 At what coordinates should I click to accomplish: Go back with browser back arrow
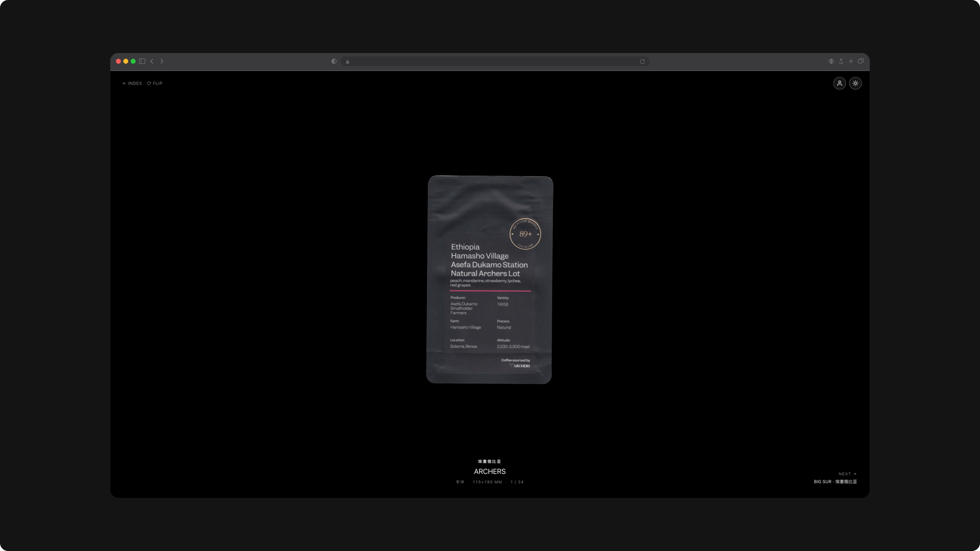point(152,61)
